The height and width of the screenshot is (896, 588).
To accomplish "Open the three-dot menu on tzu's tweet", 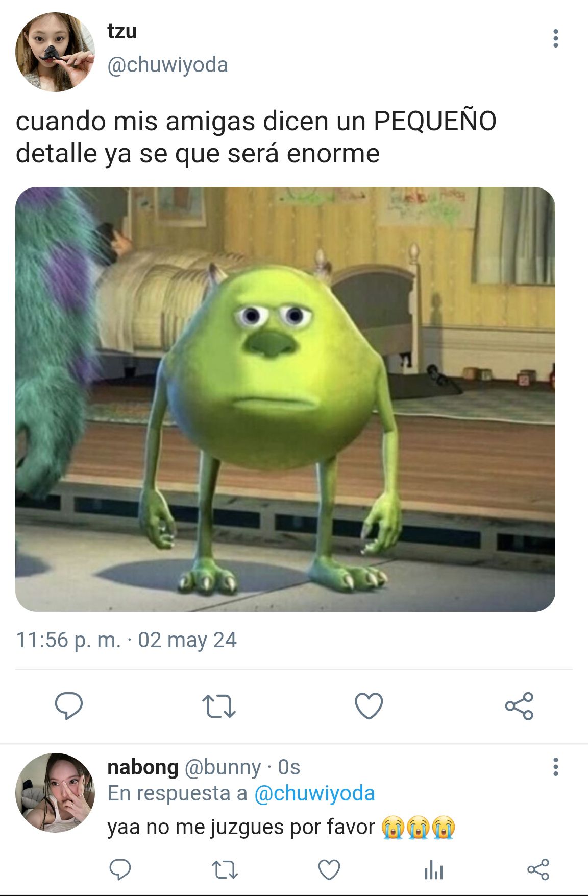I will (x=555, y=38).
